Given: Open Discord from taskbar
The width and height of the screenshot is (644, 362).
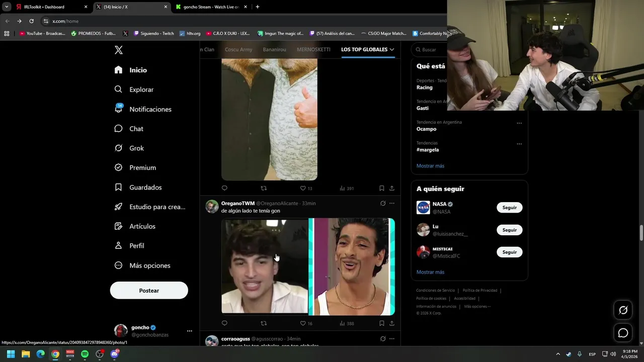Looking at the screenshot, I should point(114,354).
